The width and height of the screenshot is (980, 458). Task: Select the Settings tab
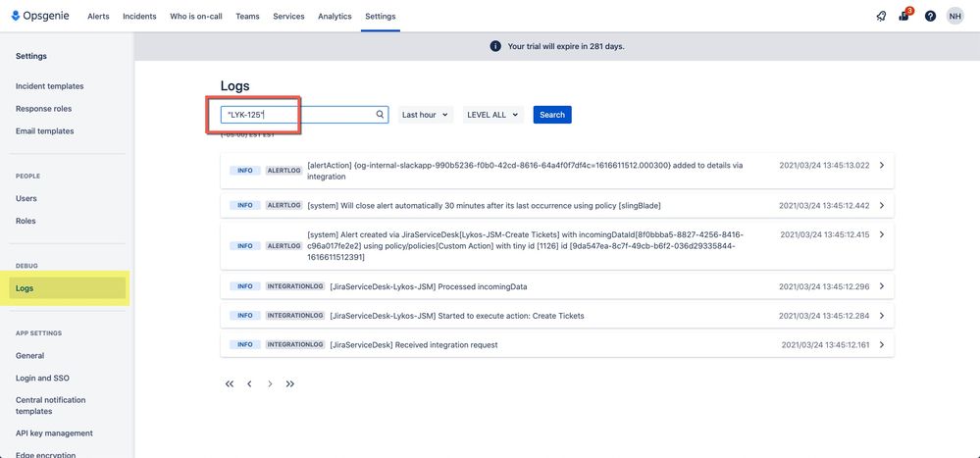point(380,17)
